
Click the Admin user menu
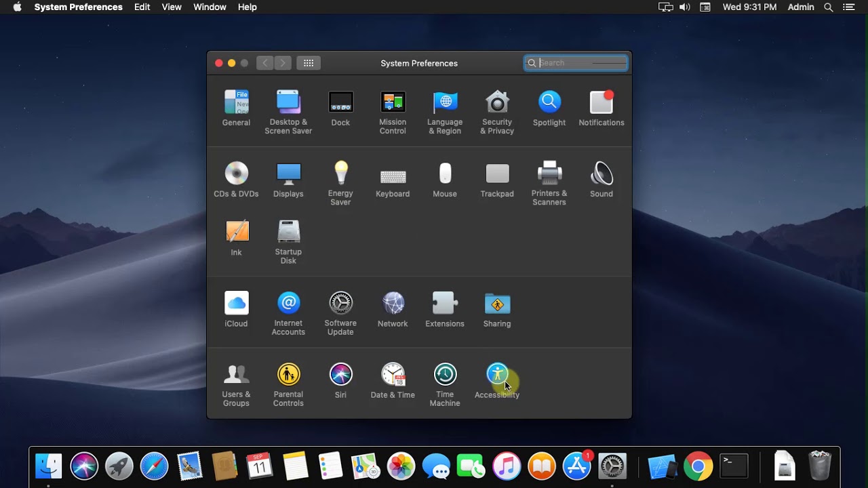point(801,7)
